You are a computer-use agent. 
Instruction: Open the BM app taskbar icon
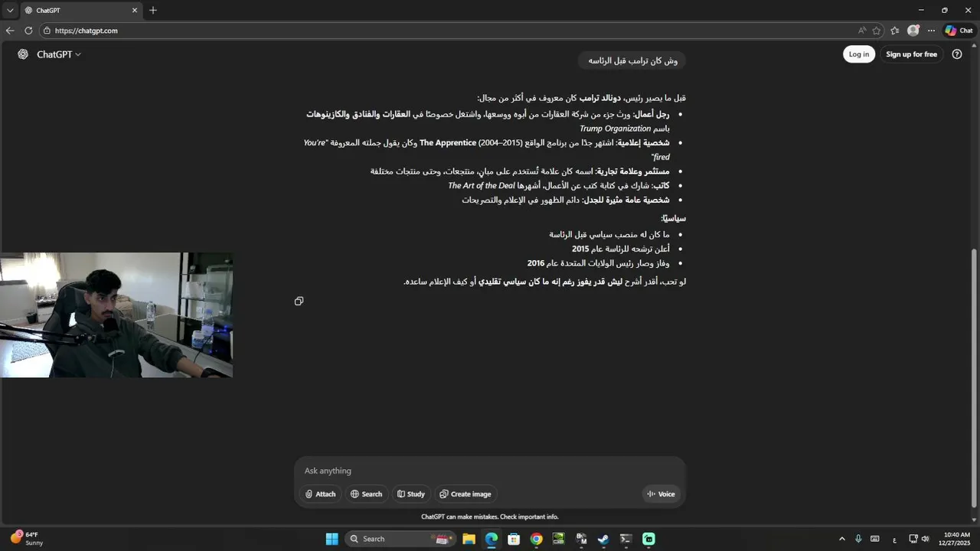(x=581, y=539)
